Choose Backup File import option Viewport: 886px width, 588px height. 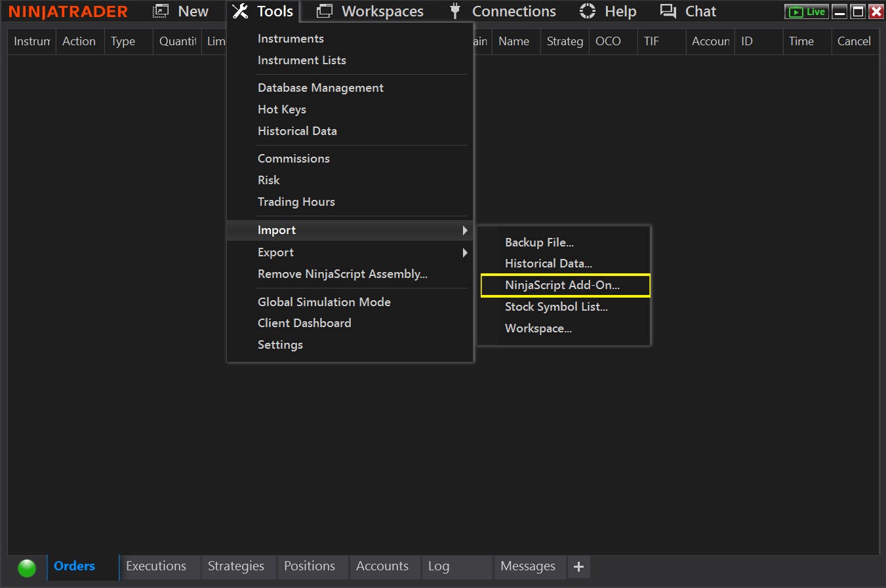(539, 243)
